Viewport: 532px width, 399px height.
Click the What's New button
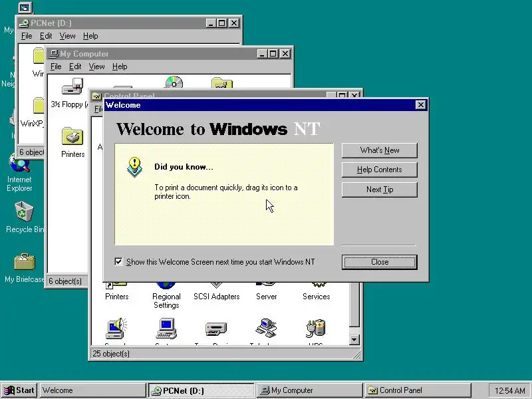click(x=379, y=150)
